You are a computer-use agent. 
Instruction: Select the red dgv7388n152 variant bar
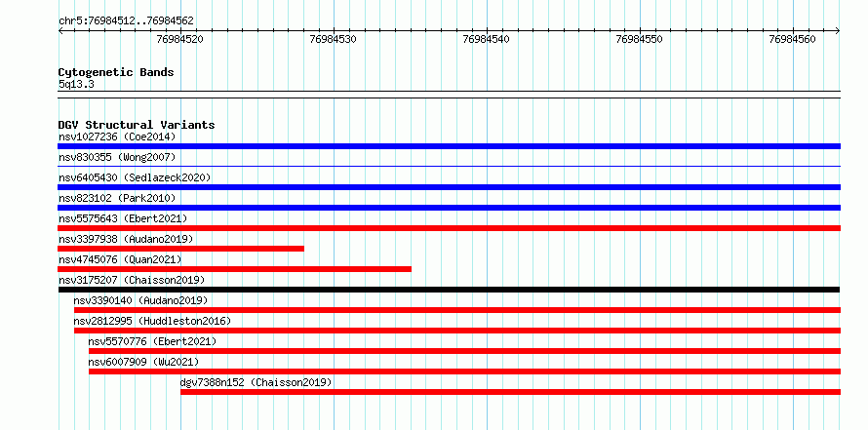click(x=510, y=392)
